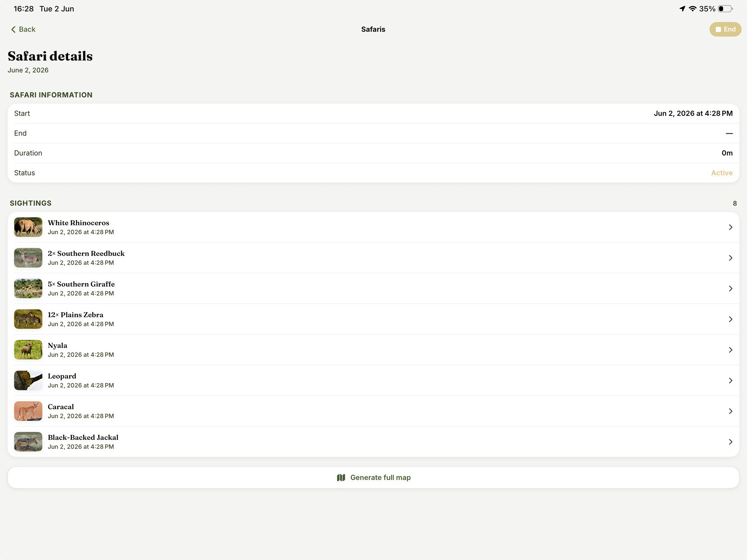The image size is (747, 560).
Task: Select 2× Southern Reedbuck sighting title
Action: coord(86,253)
